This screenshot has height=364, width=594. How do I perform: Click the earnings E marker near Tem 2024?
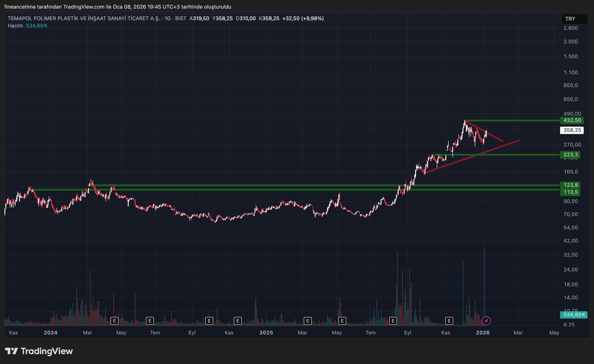point(150,321)
